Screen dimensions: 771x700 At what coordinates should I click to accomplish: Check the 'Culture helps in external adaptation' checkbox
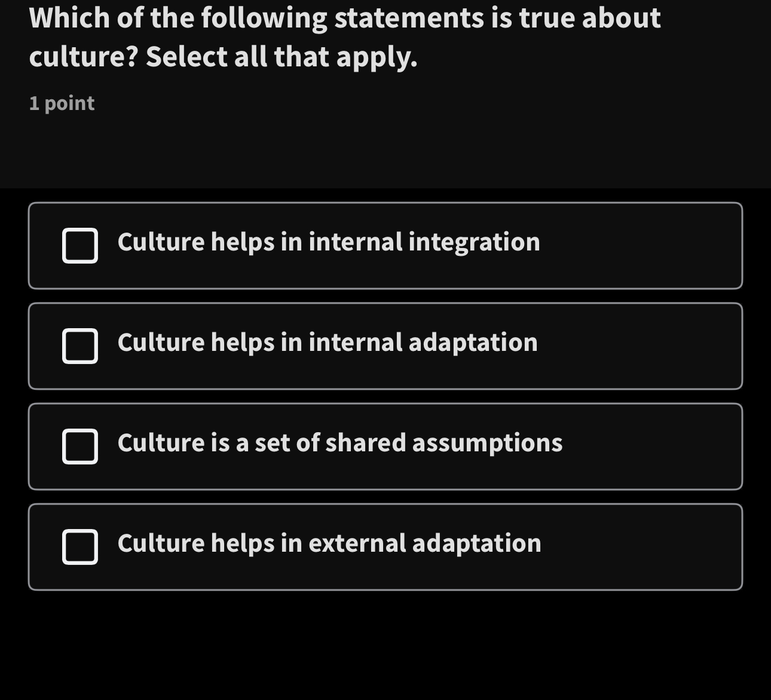[x=80, y=546]
